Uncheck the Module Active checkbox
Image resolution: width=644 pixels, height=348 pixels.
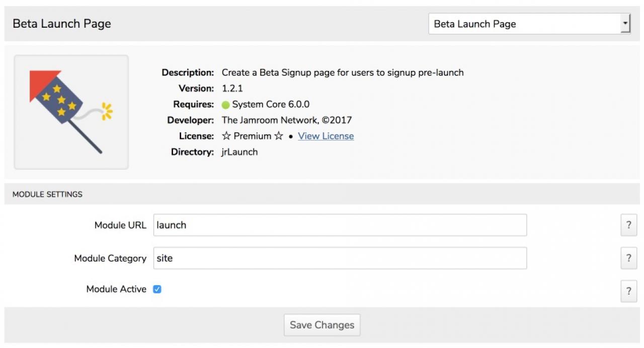(157, 289)
